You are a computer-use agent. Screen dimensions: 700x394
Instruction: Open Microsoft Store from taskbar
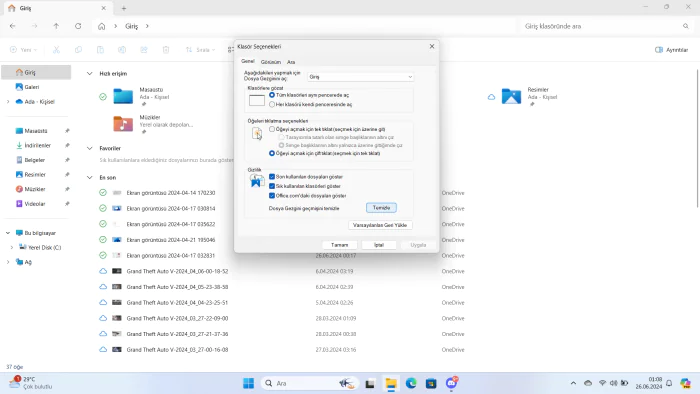click(431, 383)
